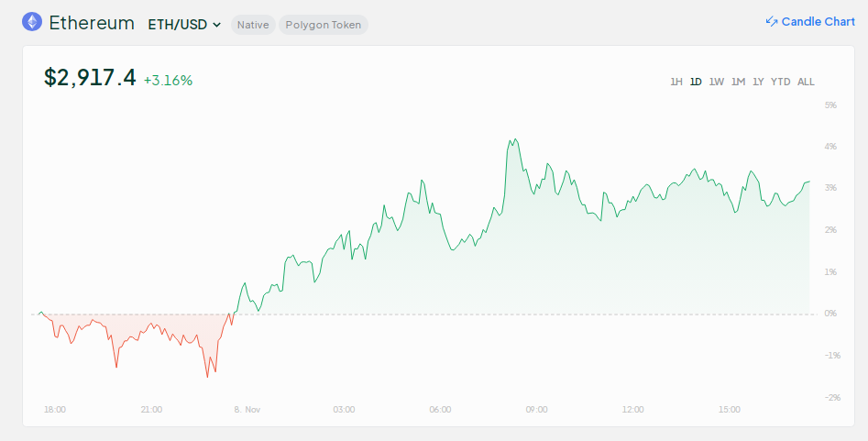The height and width of the screenshot is (441, 868).
Task: Click the Ethereum title text
Action: (92, 23)
